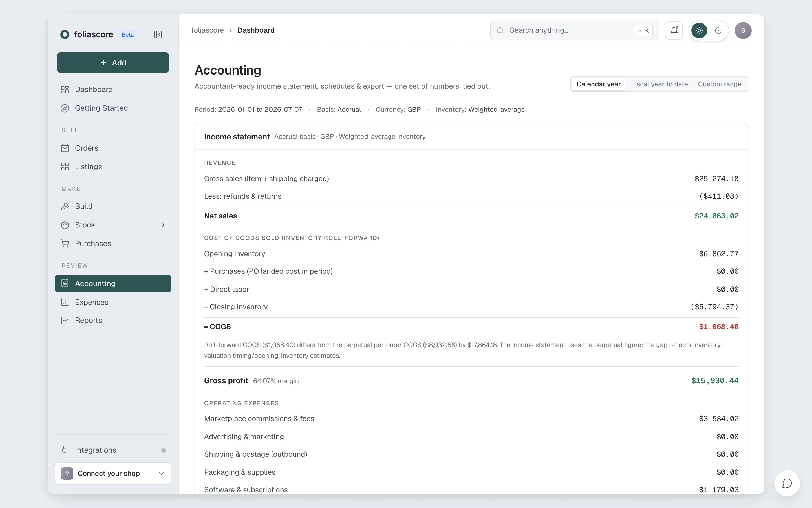Click Marketplace commissions value $3,584.02

click(x=719, y=419)
